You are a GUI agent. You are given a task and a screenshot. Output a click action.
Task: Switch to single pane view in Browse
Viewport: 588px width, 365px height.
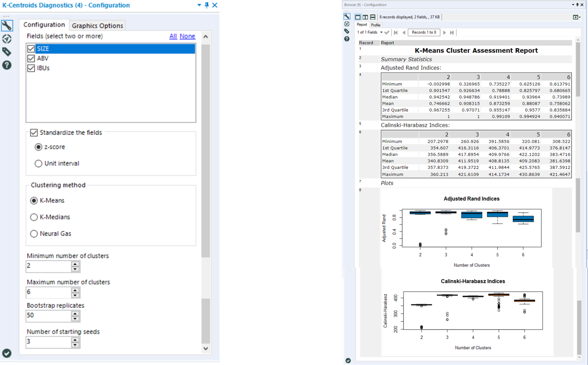pos(358,17)
